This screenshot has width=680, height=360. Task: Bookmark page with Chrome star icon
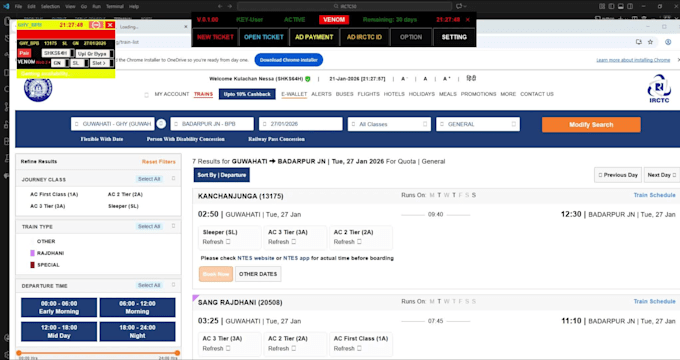click(x=650, y=42)
